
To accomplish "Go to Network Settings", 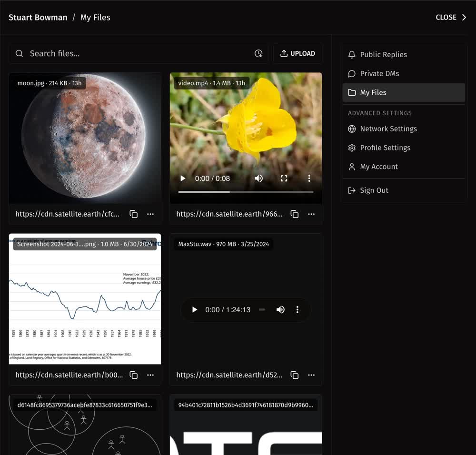I will pyautogui.click(x=388, y=129).
